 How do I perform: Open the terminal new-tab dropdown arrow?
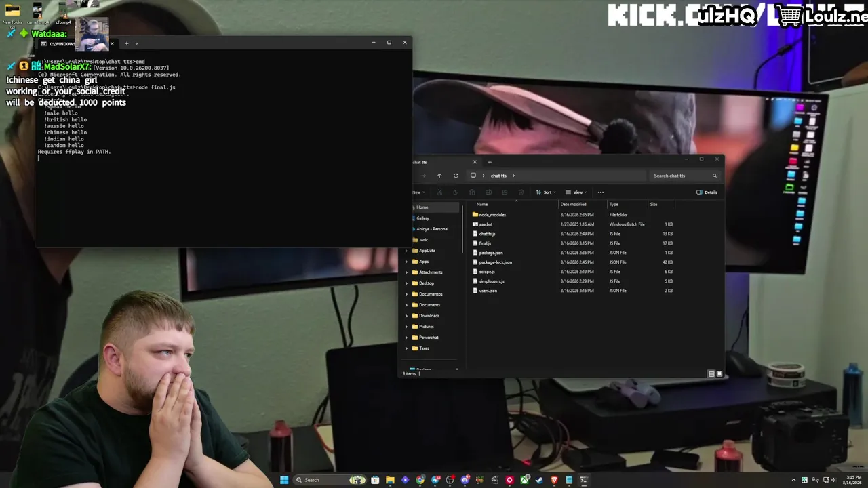click(x=136, y=43)
